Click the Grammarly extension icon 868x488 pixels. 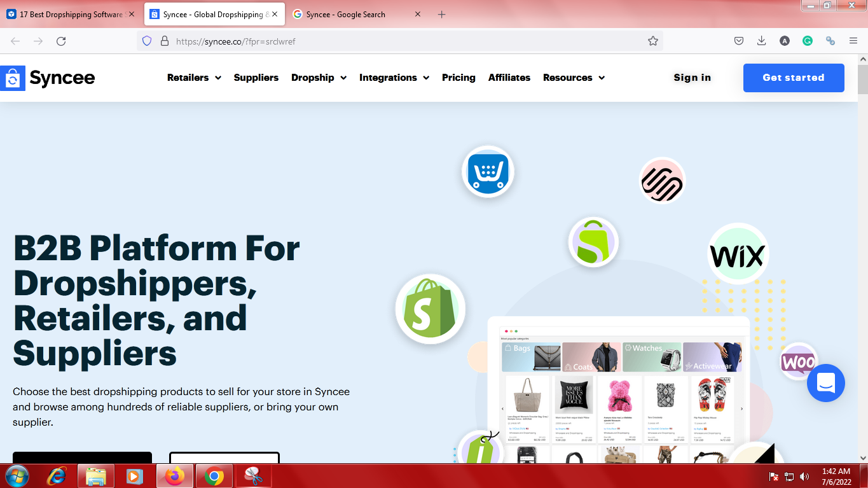click(x=808, y=41)
